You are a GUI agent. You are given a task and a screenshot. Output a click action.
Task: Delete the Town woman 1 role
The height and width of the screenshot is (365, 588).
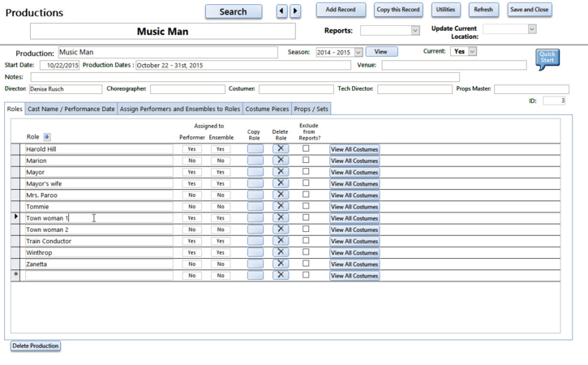[x=281, y=218]
